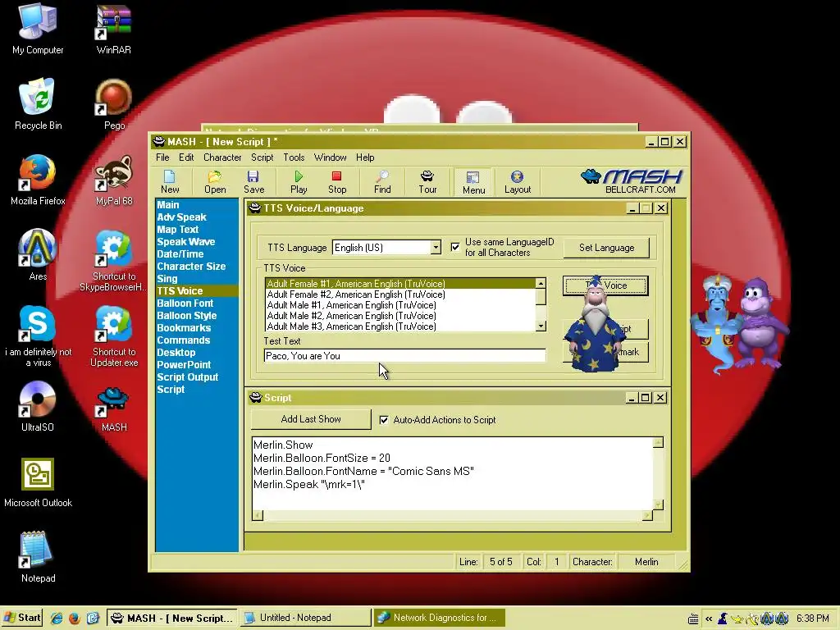Select the Skype icon labeled not a virus

click(38, 336)
